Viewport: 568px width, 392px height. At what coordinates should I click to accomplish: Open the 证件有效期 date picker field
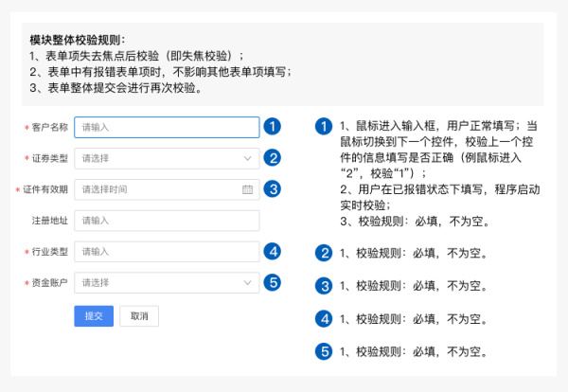(x=167, y=189)
